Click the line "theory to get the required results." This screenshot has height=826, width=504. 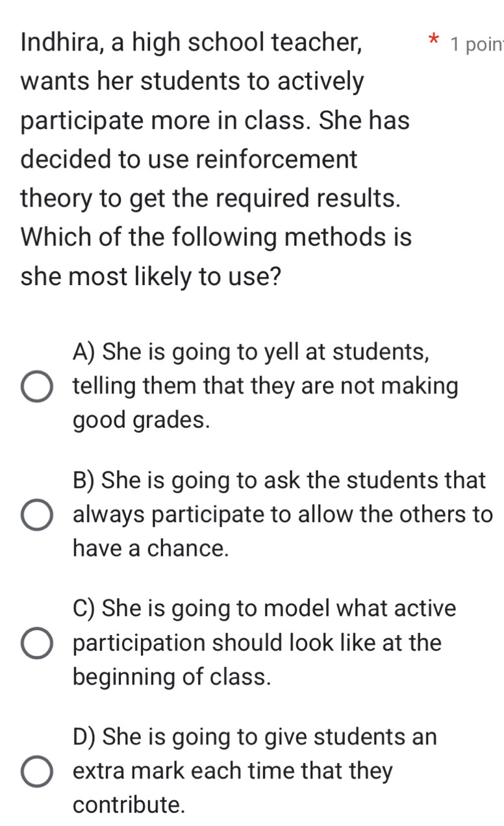pyautogui.click(x=210, y=198)
